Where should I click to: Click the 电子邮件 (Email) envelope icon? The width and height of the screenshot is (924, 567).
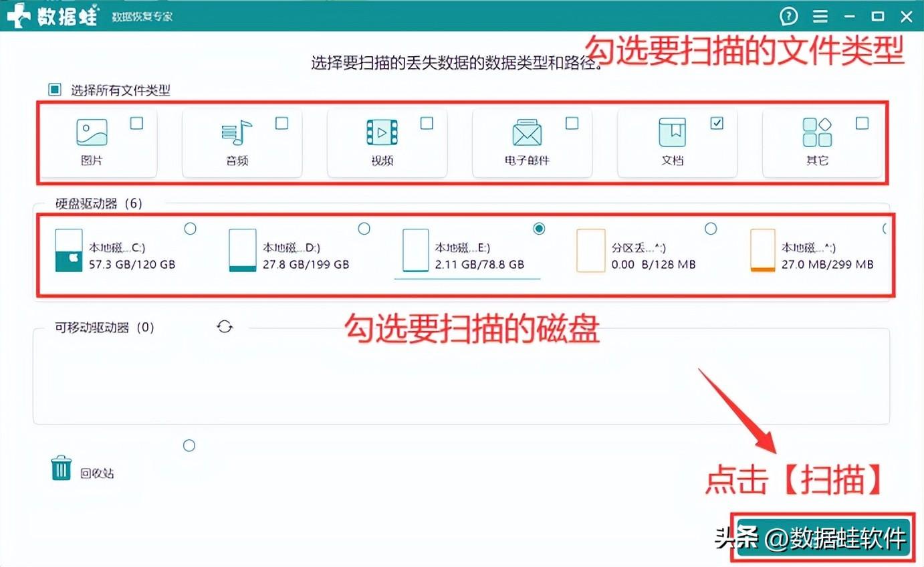coord(527,132)
